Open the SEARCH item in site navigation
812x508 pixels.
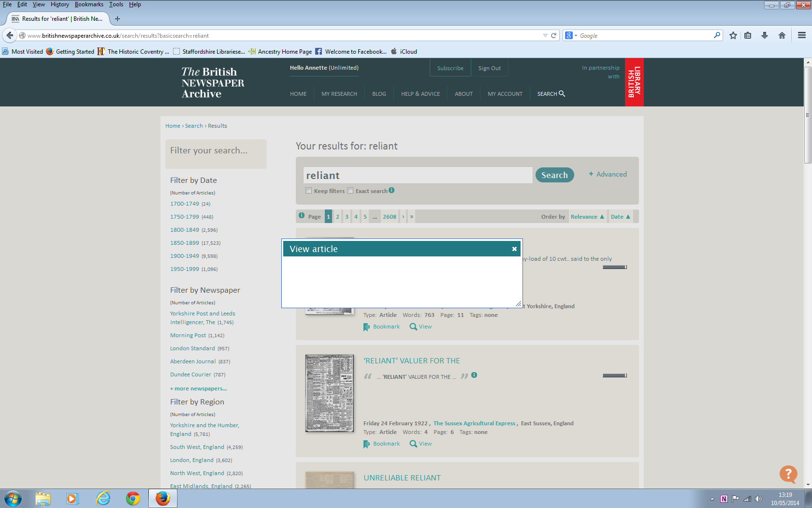pyautogui.click(x=551, y=94)
